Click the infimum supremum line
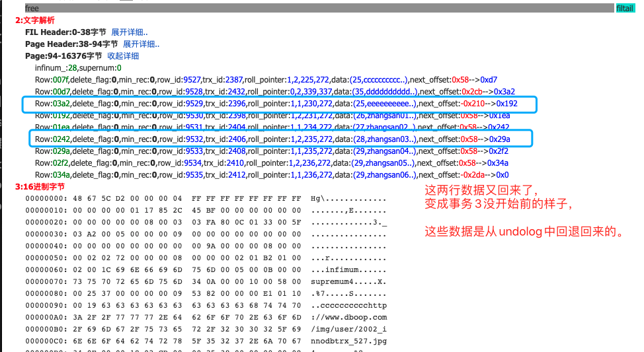The image size is (644, 352). pos(78,67)
